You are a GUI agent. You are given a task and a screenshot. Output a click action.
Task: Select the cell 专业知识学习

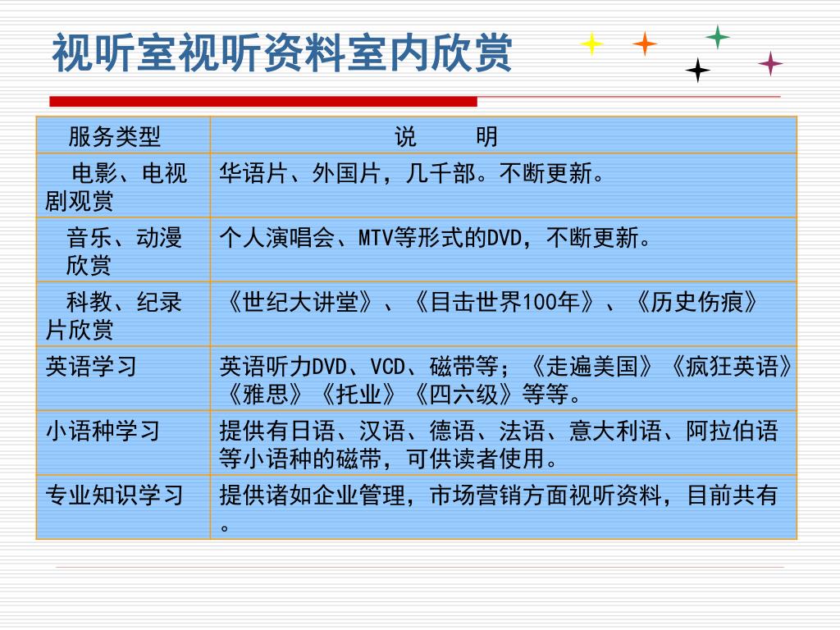click(123, 507)
